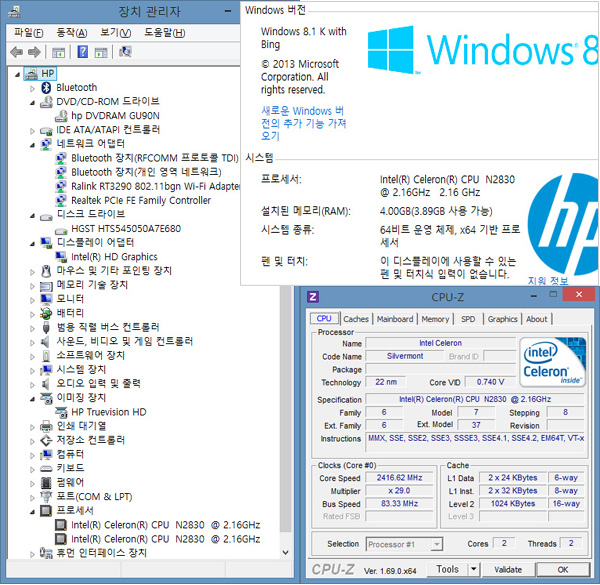Click the 배터리 category icon
The image size is (600, 585).
46,313
